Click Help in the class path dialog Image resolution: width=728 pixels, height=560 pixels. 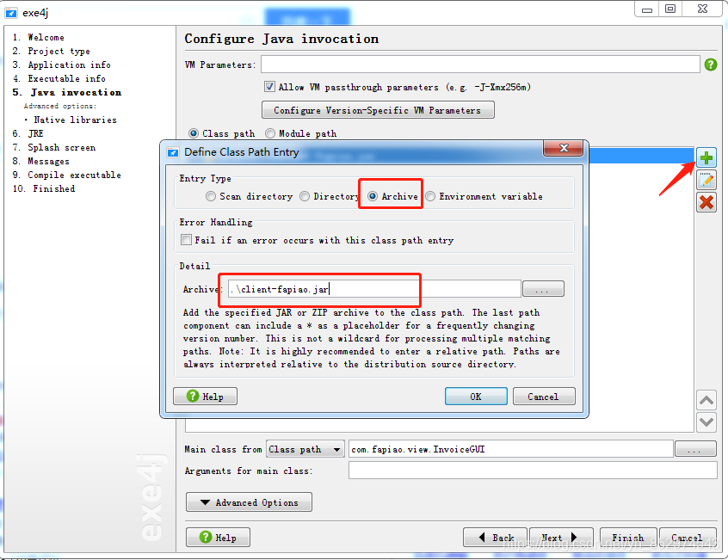pos(205,397)
